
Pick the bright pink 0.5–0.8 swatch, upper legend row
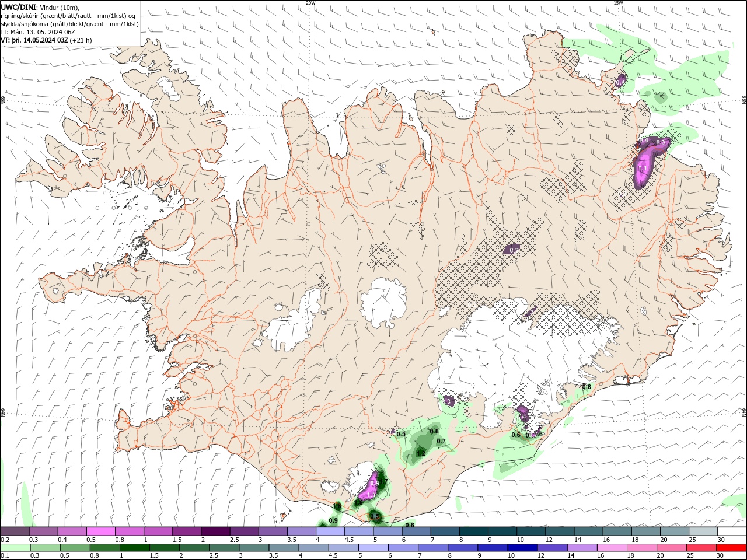(x=100, y=531)
